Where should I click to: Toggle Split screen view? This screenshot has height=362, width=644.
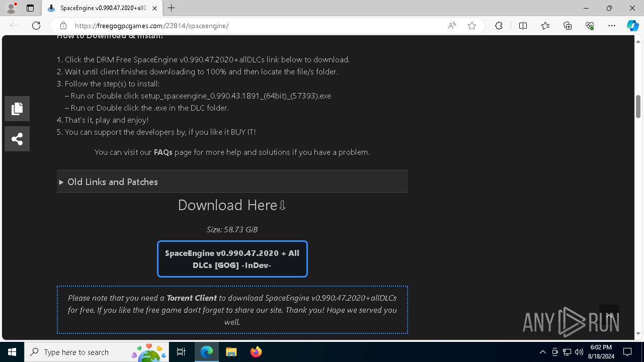[523, 26]
